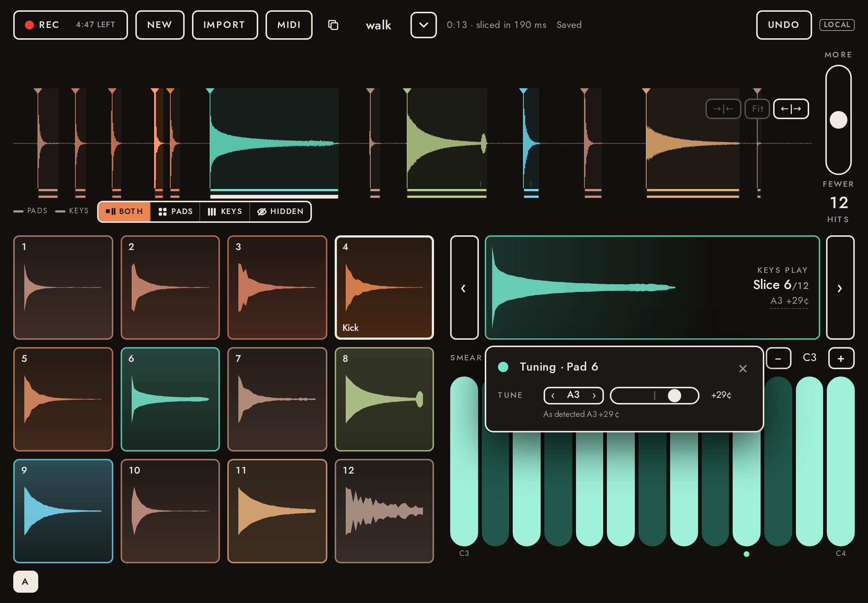Select pad 8 with green waveform

[384, 399]
